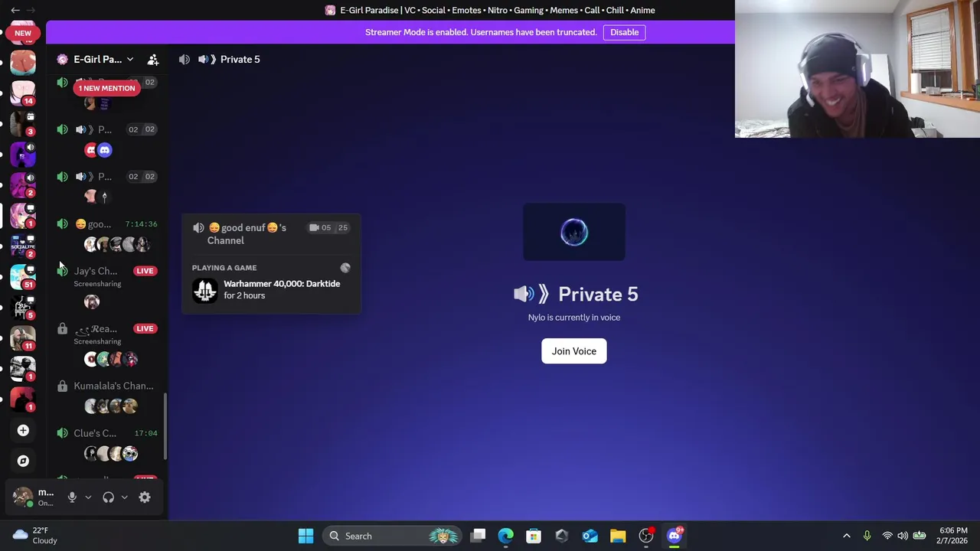Open Task View on taskbar
Screen dimensions: 980x551
tap(479, 536)
